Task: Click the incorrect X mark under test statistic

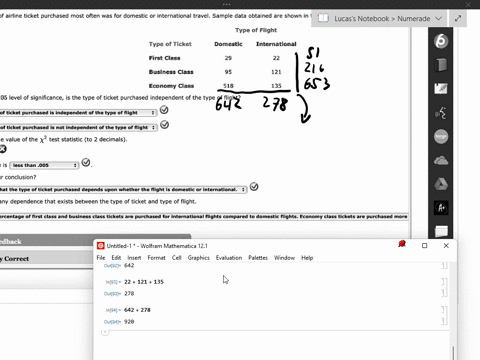Action: pyautogui.click(x=3, y=149)
